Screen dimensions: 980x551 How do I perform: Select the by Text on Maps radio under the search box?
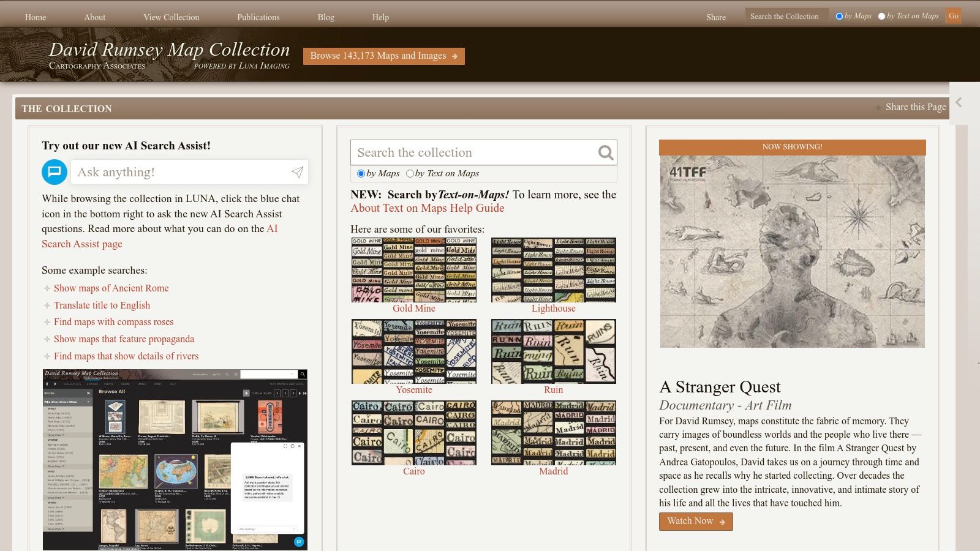410,174
